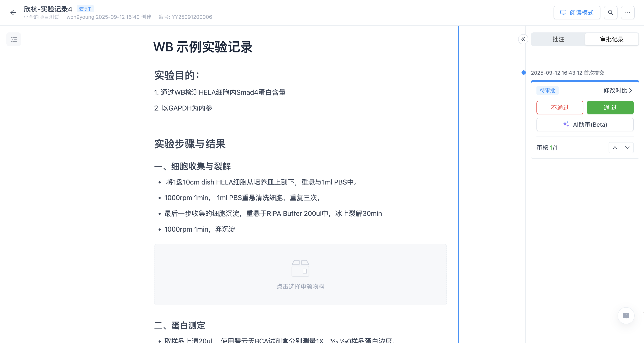The height and width of the screenshot is (343, 644).
Task: Collapse the review sidebar with « control
Action: click(523, 39)
